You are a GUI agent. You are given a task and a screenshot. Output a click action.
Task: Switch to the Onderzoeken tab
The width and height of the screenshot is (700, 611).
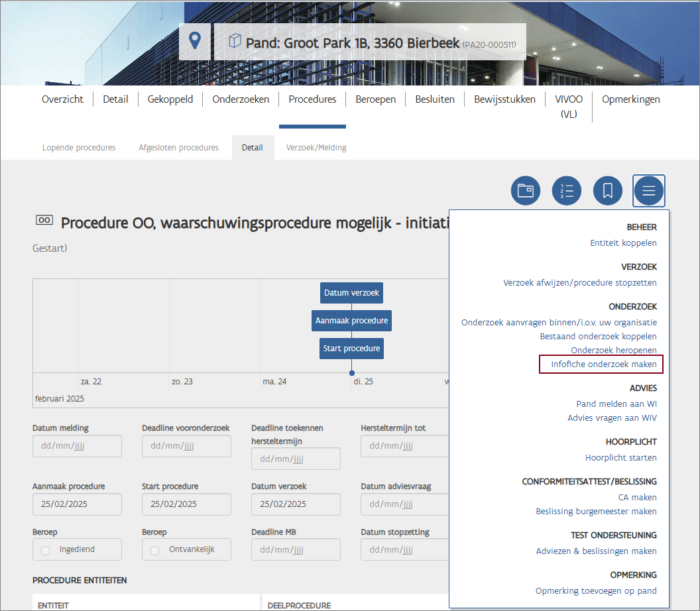coord(241,99)
